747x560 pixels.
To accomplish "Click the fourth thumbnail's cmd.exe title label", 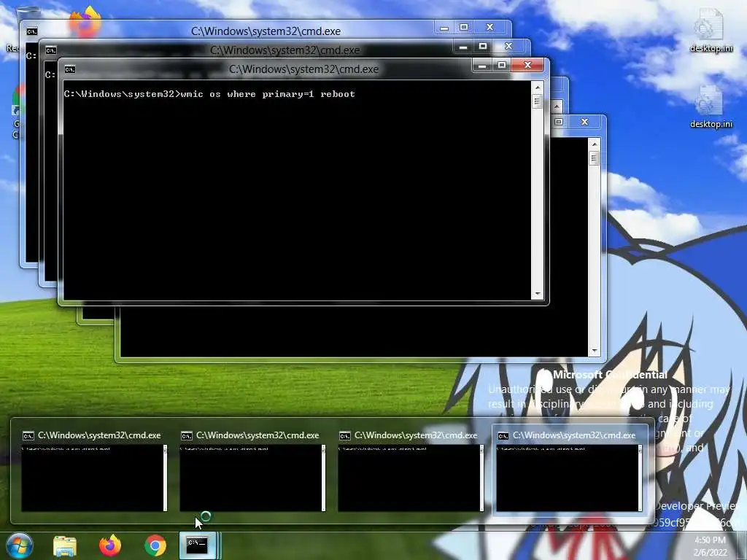I will (574, 435).
